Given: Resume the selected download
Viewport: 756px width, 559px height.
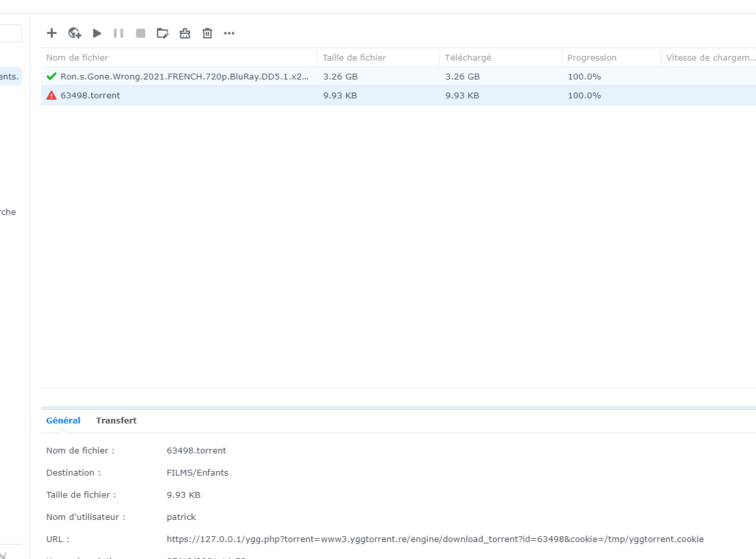Looking at the screenshot, I should point(96,33).
